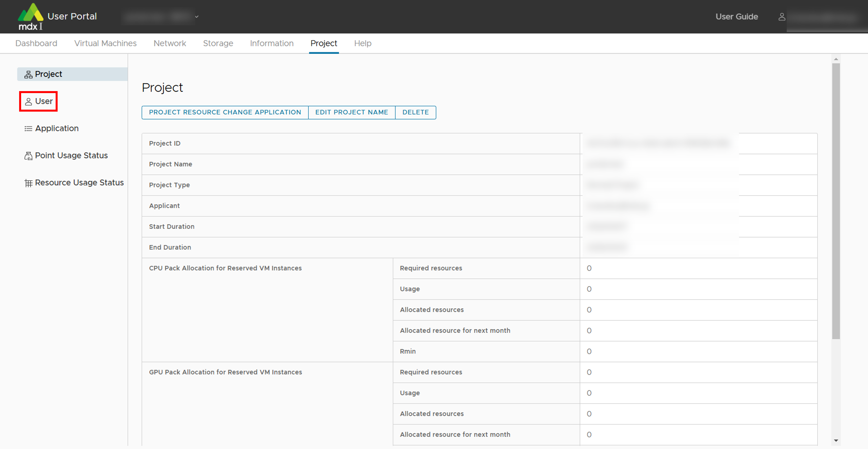Screen dimensions: 868x449
Task: Click scrollbar up arrow
Action: pyautogui.click(x=836, y=59)
